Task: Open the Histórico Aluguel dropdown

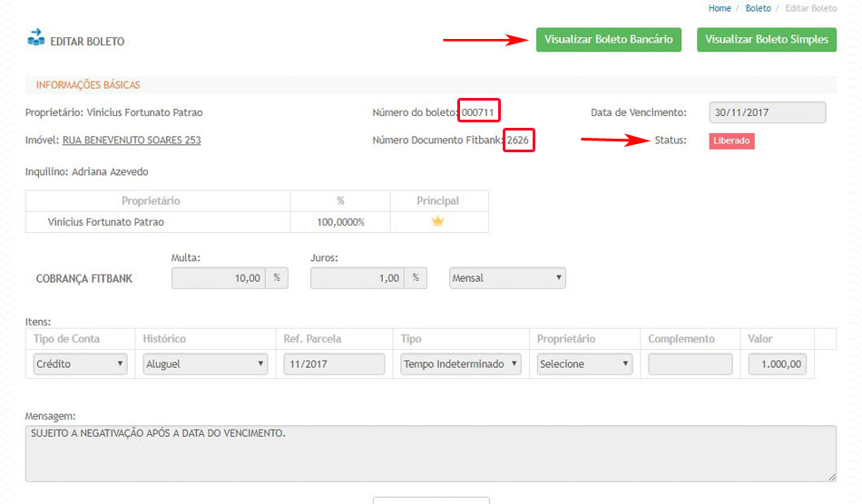Action: tap(205, 364)
